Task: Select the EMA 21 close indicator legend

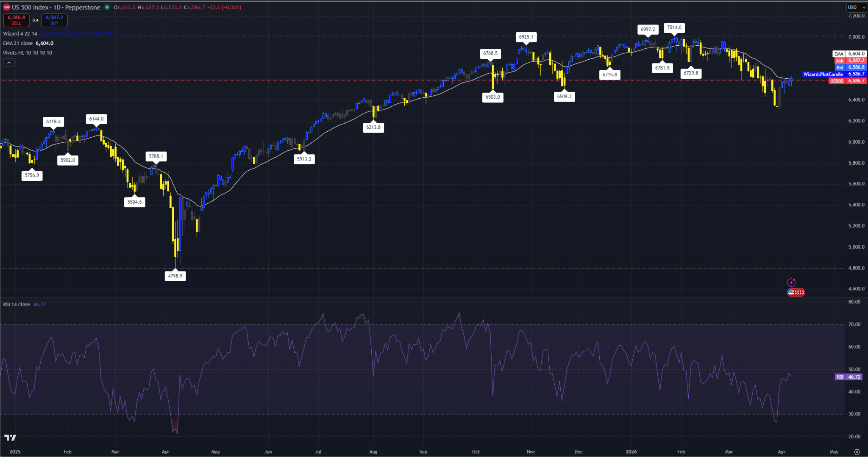Action: click(18, 43)
